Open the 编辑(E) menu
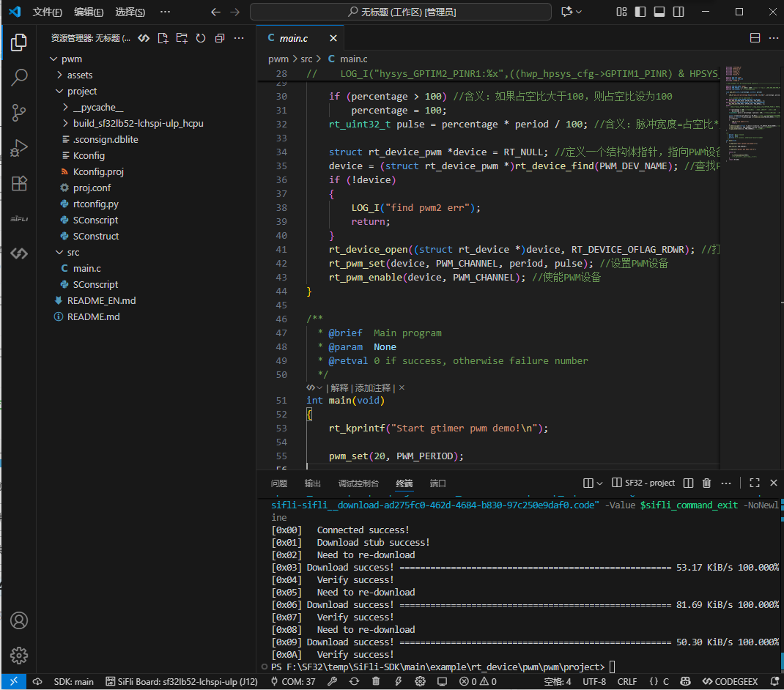 89,12
